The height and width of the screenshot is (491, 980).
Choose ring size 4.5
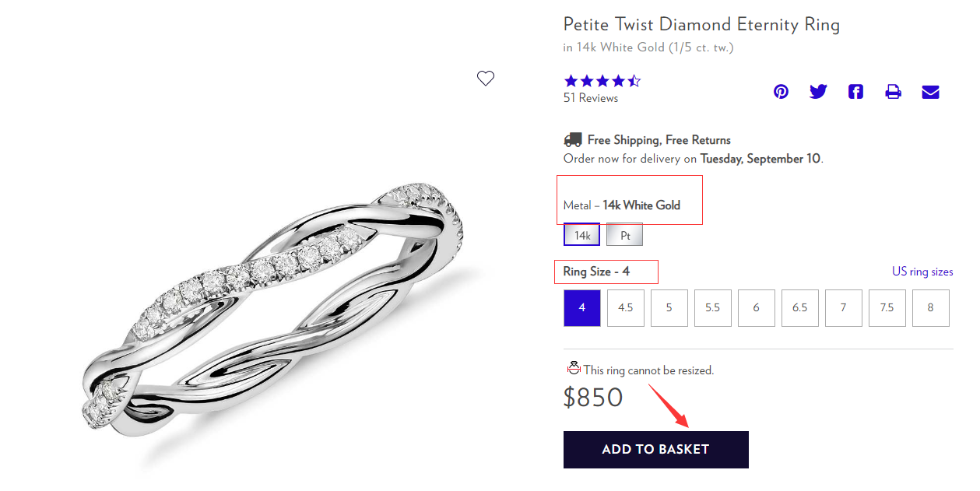626,307
